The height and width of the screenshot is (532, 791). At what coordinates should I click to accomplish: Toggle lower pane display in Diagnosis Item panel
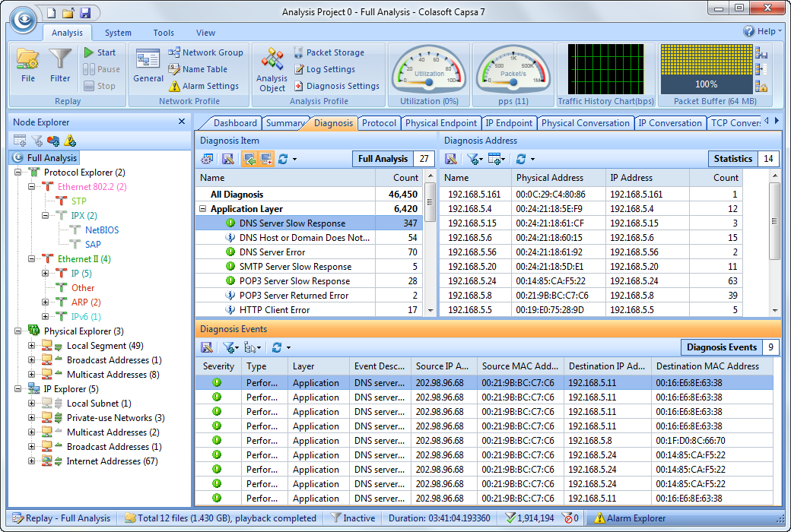265,159
